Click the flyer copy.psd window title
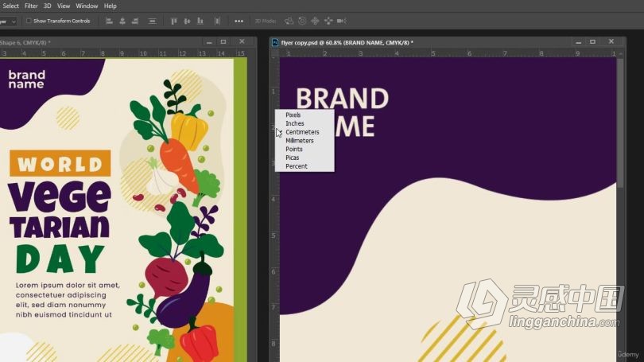 click(x=347, y=42)
